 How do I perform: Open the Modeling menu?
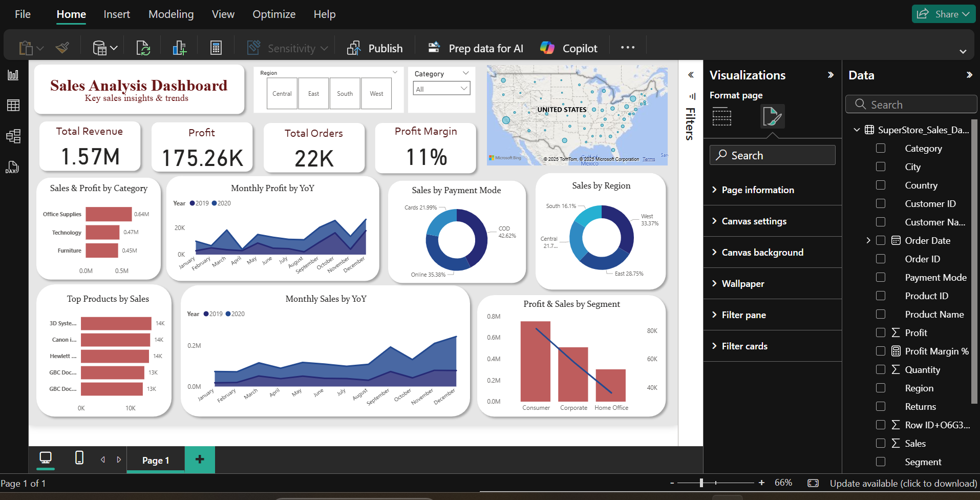(171, 14)
